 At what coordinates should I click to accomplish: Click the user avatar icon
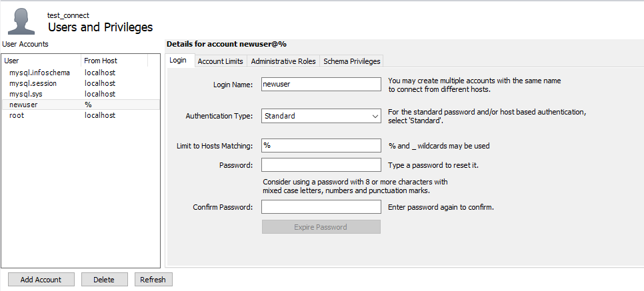pos(22,21)
